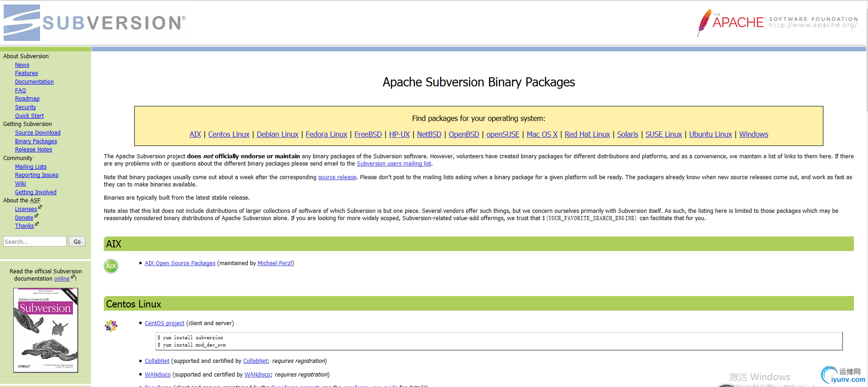Jump to Mac OS X packages
This screenshot has width=868, height=387.
[542, 135]
